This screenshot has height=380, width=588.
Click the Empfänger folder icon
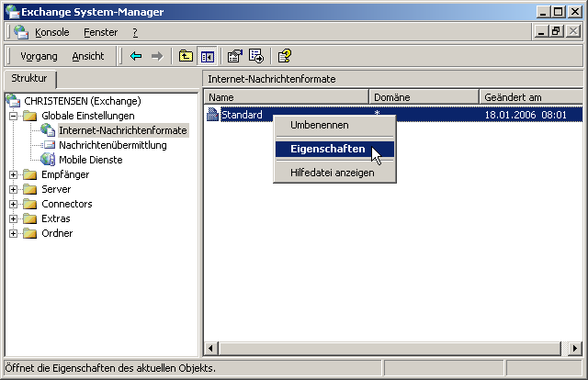pyautogui.click(x=30, y=174)
